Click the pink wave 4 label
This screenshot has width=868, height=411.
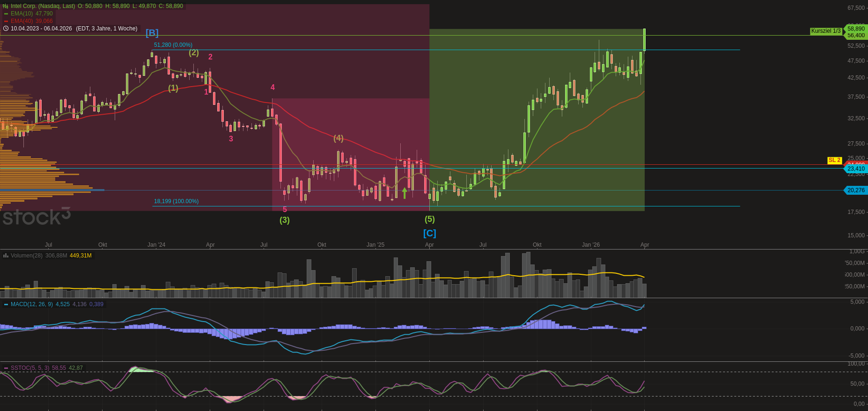pos(272,88)
